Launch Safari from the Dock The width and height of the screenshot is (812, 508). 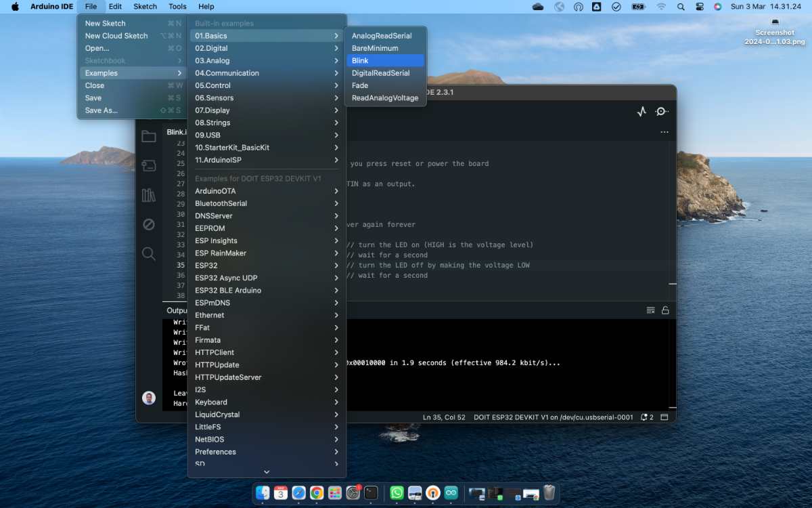[298, 493]
